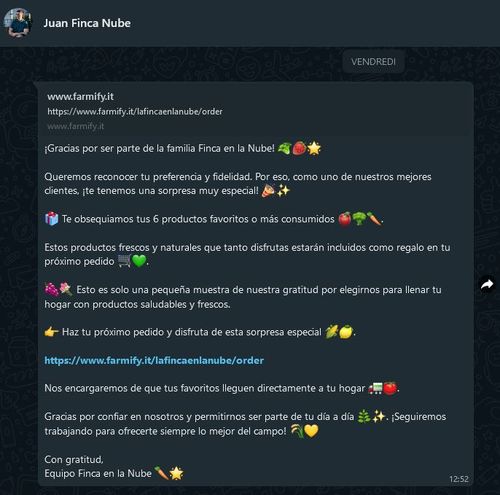Click the 12:52 message timestamp
The image size is (500, 495).
[x=459, y=479]
